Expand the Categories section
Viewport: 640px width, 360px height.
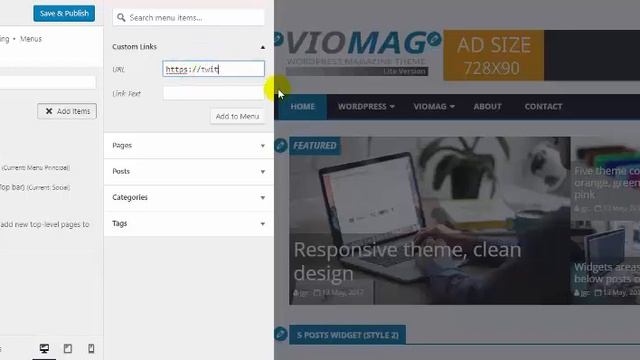189,198
